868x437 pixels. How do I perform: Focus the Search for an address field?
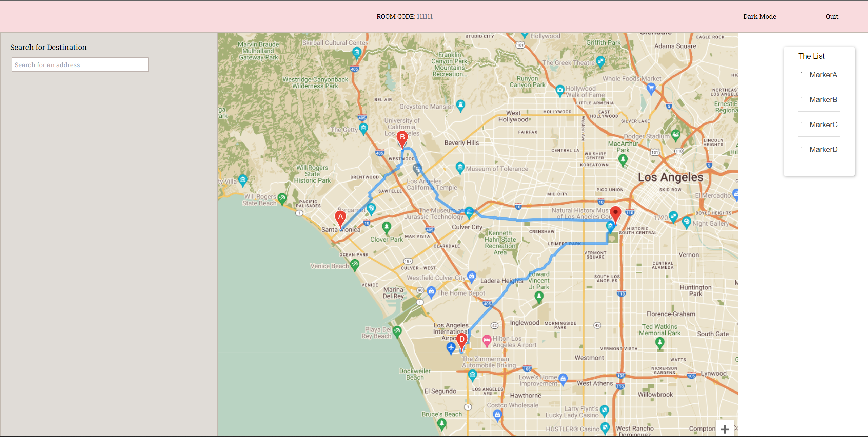80,65
